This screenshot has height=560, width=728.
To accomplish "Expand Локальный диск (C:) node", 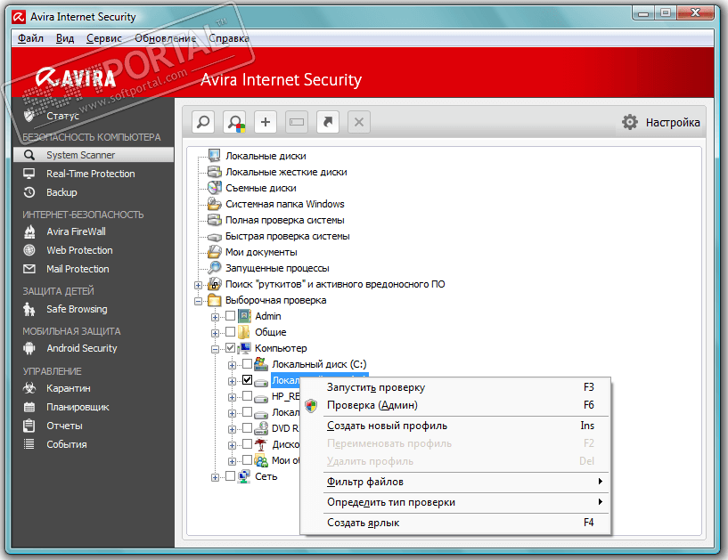I will (x=232, y=365).
